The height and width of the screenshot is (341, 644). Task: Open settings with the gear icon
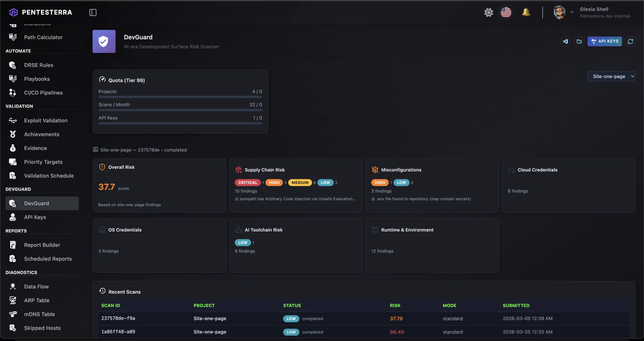pos(489,12)
